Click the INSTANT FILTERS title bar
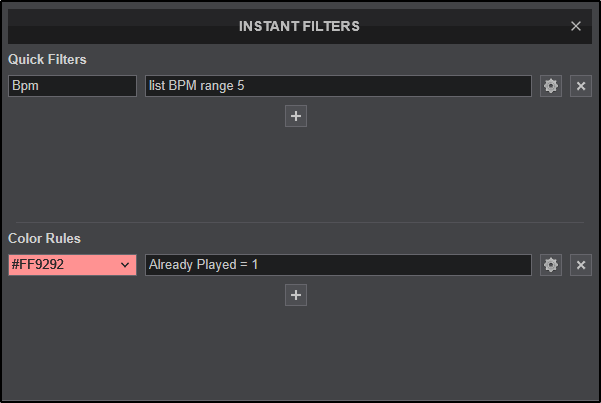 (300, 26)
